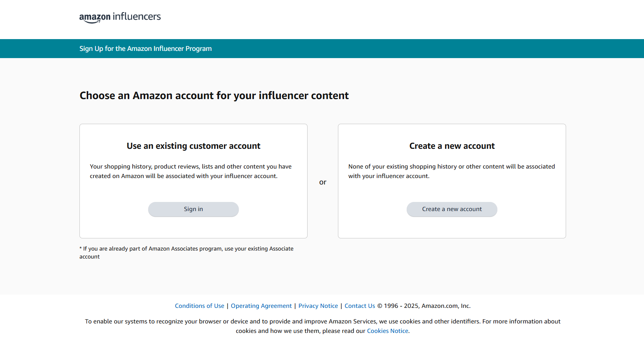The image size is (644, 339).
Task: Open the Operating Agreement link
Action: pos(261,306)
